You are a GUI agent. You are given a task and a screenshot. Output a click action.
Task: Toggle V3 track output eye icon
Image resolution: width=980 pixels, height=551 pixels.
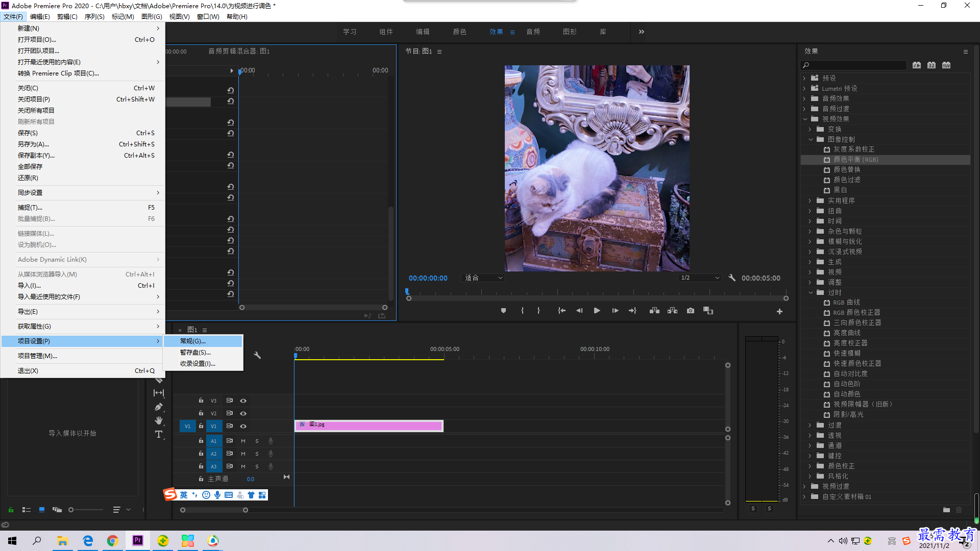click(243, 400)
